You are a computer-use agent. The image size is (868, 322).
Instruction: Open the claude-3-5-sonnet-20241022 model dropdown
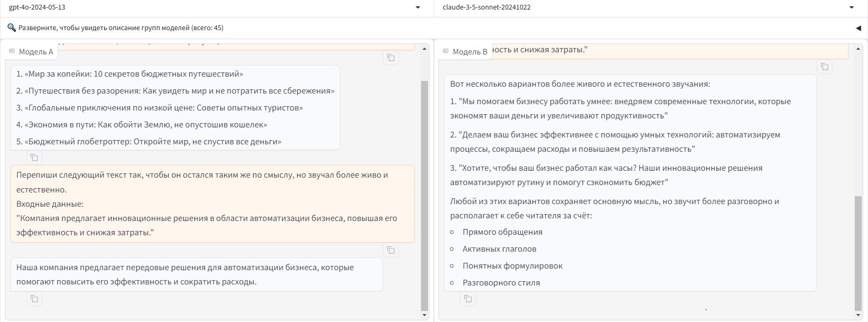(x=852, y=7)
